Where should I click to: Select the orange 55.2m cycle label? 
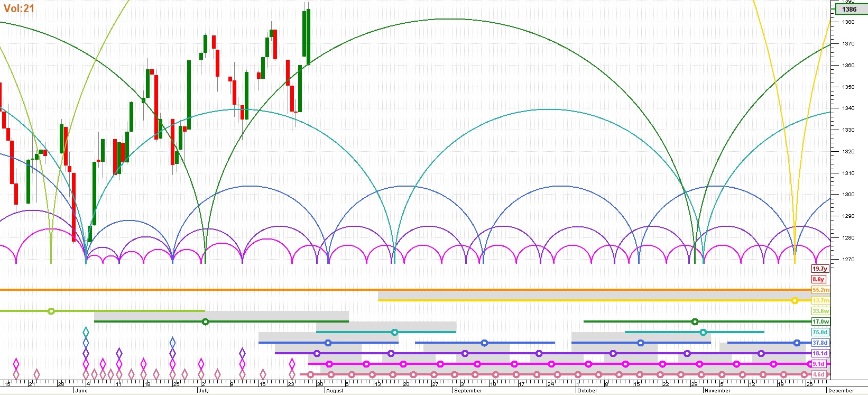pos(820,290)
